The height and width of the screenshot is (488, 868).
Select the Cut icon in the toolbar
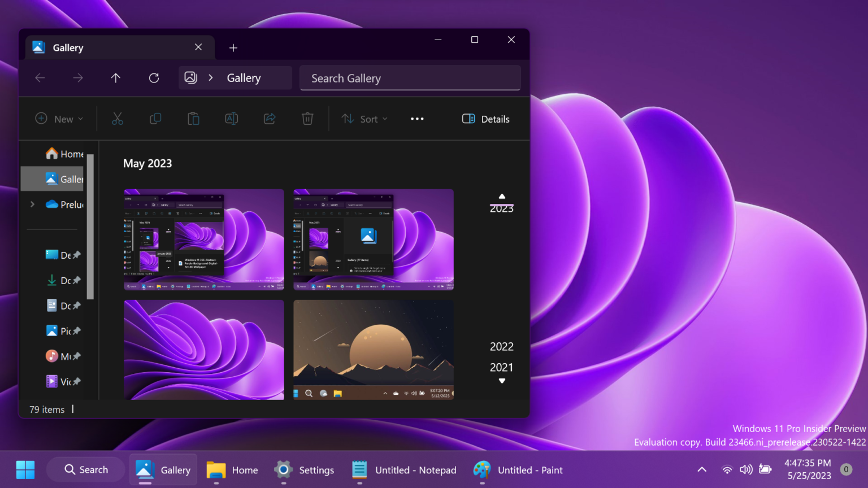117,119
